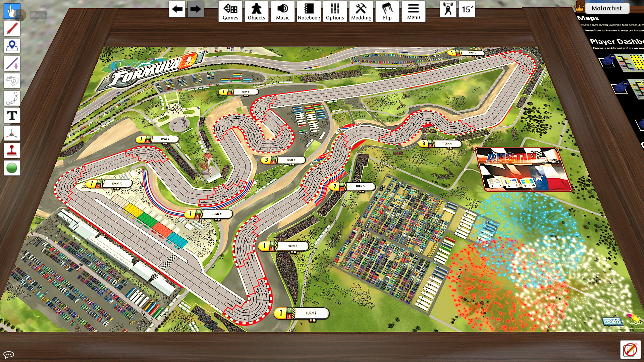Click the undo back arrow
Image resolution: width=644 pixels, height=362 pixels.
177,9
